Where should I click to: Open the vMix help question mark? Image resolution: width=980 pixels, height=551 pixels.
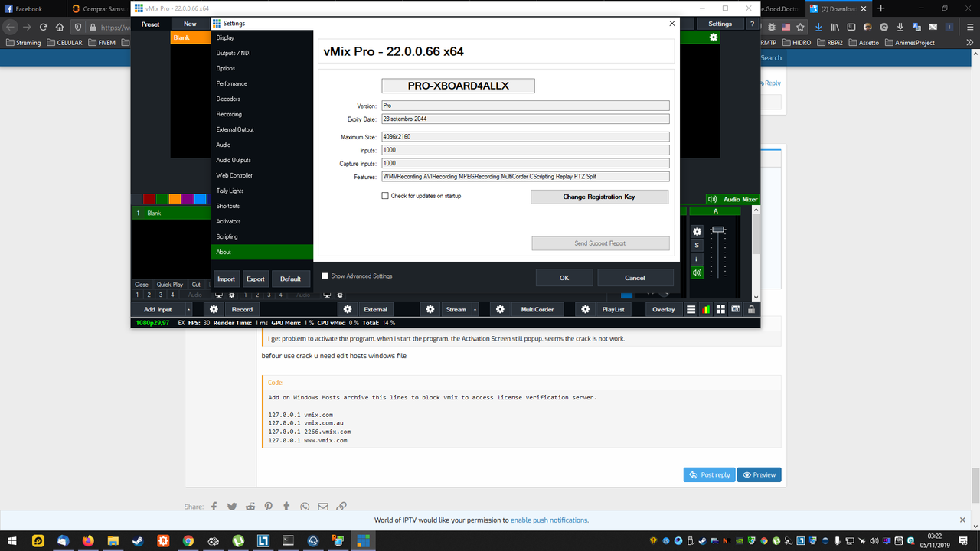pyautogui.click(x=752, y=24)
